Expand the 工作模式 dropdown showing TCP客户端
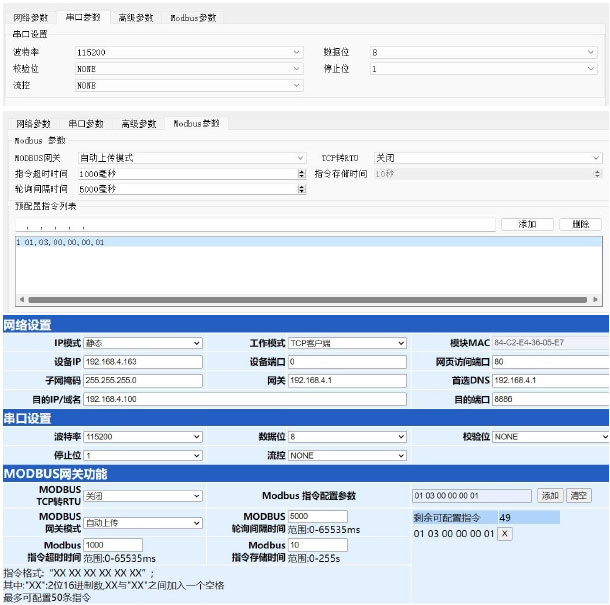 [x=347, y=343]
